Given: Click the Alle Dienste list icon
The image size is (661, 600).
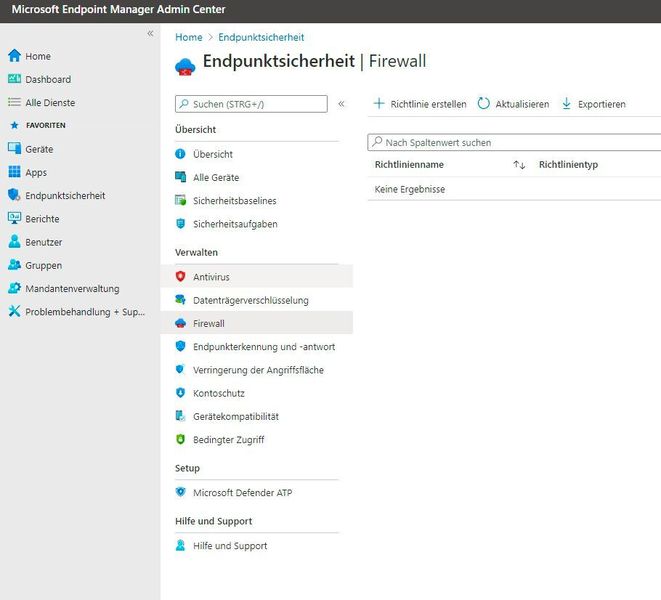Looking at the screenshot, I should point(14,102).
